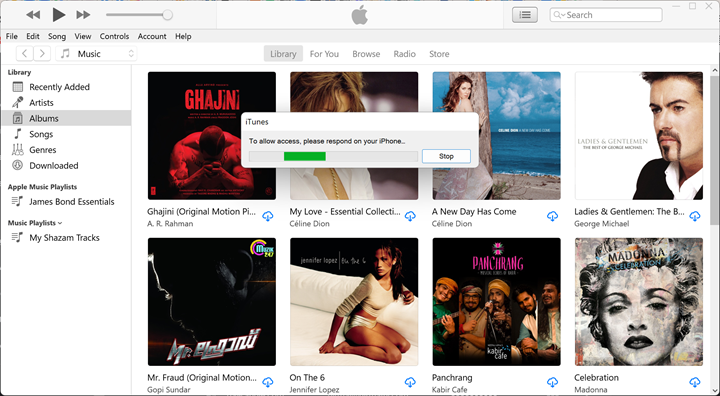Image resolution: width=720 pixels, height=396 pixels.
Task: Click A. R. Rahman artist name
Action: coord(170,224)
